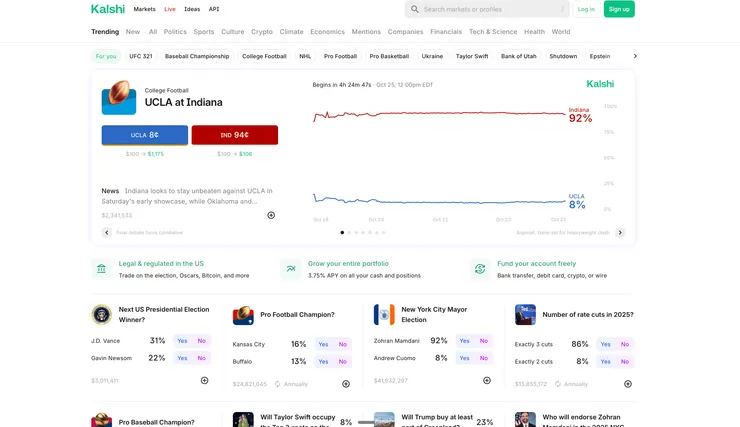Screen dimensions: 740x427
Task: Focus the Search markets or profiles field
Action: [x=487, y=9]
